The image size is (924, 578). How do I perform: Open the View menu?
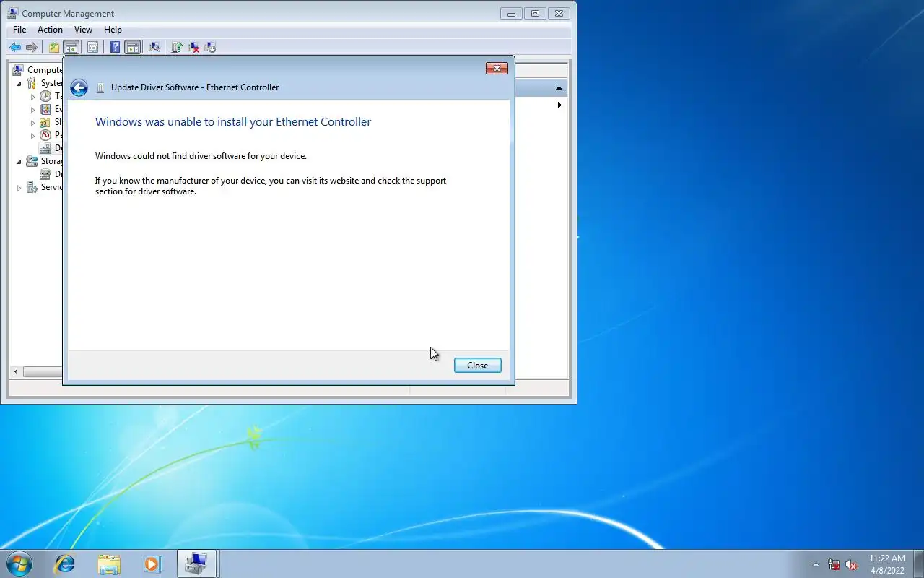point(83,30)
